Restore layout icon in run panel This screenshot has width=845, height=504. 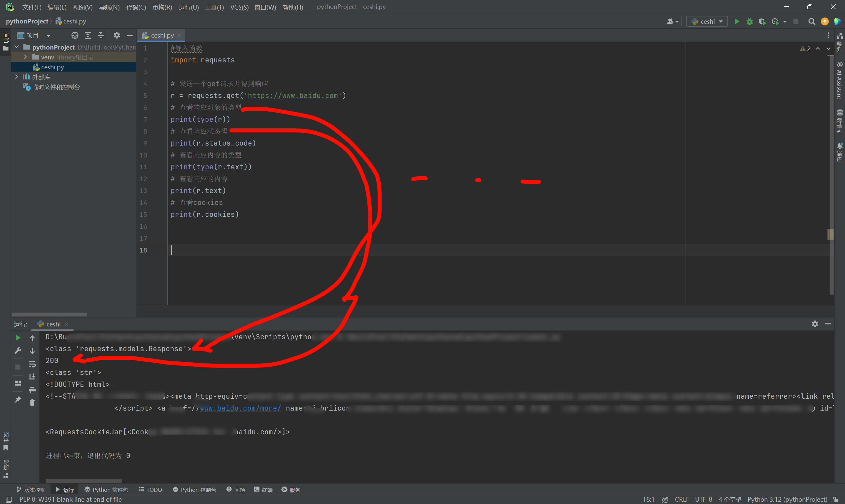coord(18,383)
